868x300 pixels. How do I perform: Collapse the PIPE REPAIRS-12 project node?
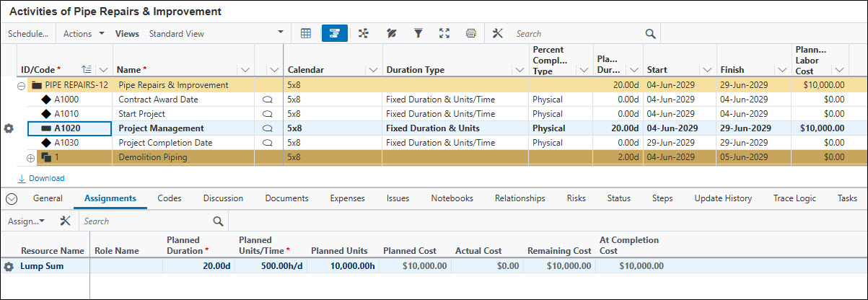[x=21, y=85]
